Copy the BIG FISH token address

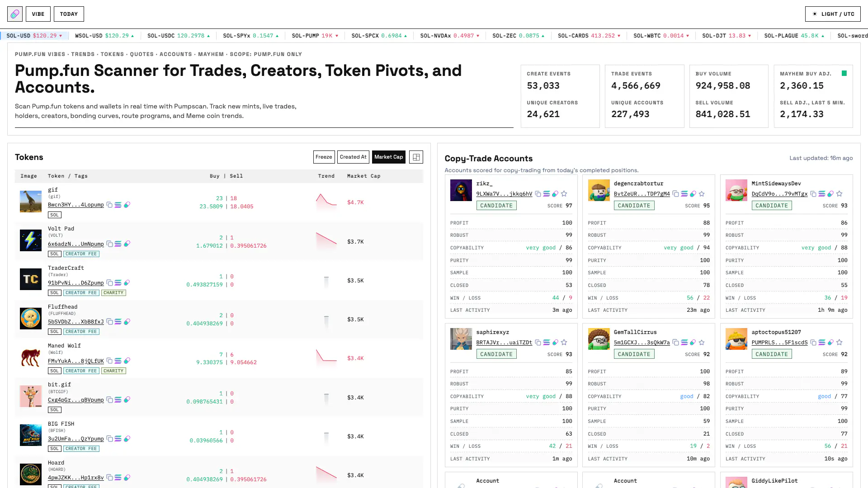point(109,439)
